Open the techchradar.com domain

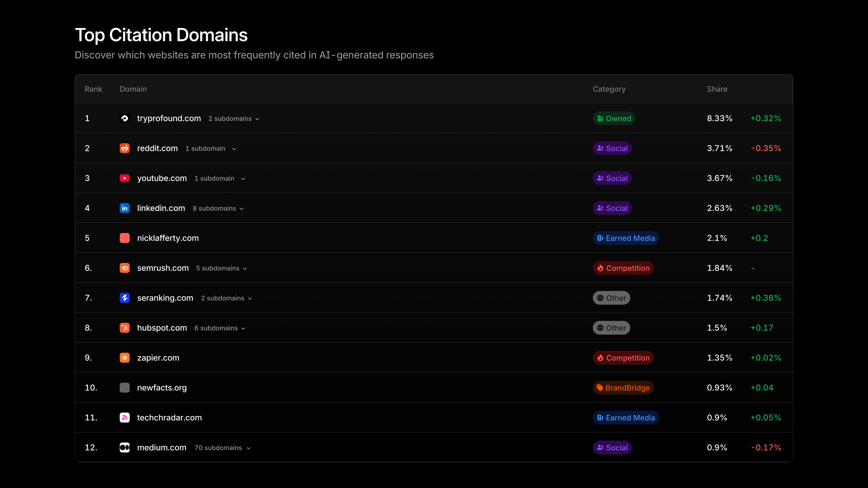click(x=170, y=418)
